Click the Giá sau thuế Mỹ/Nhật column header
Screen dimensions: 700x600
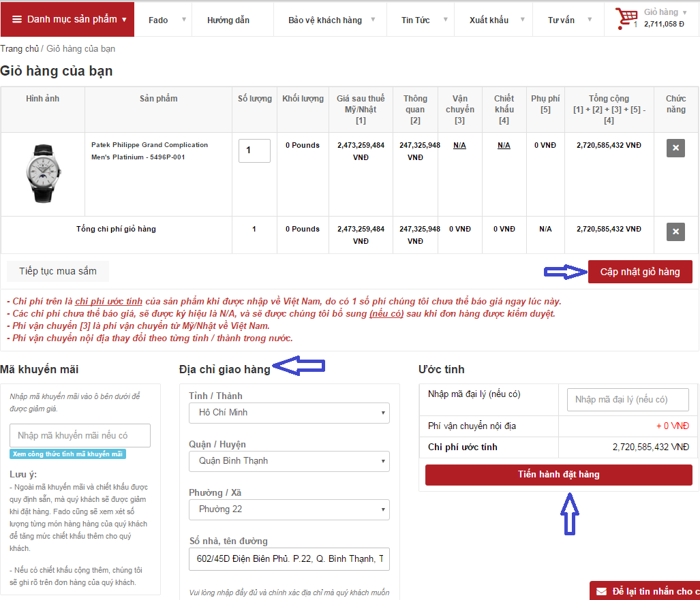(361, 109)
